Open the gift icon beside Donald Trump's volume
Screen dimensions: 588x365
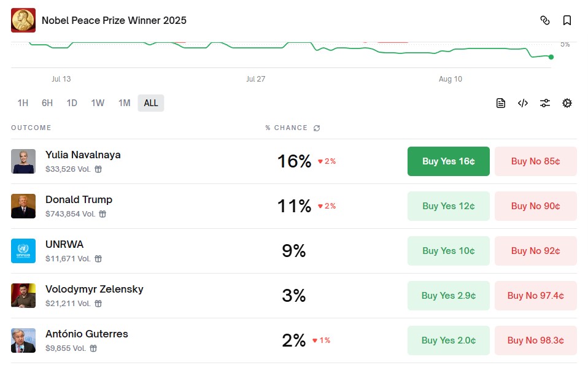pyautogui.click(x=103, y=214)
